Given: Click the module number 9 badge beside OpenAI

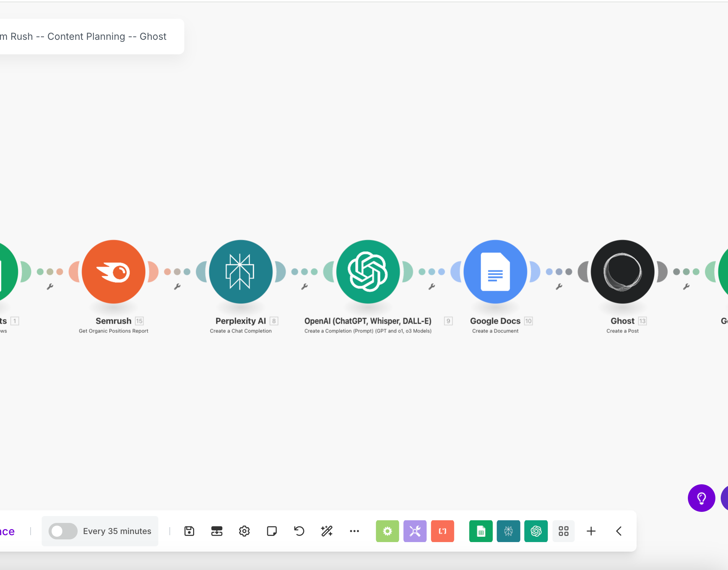Looking at the screenshot, I should (448, 321).
